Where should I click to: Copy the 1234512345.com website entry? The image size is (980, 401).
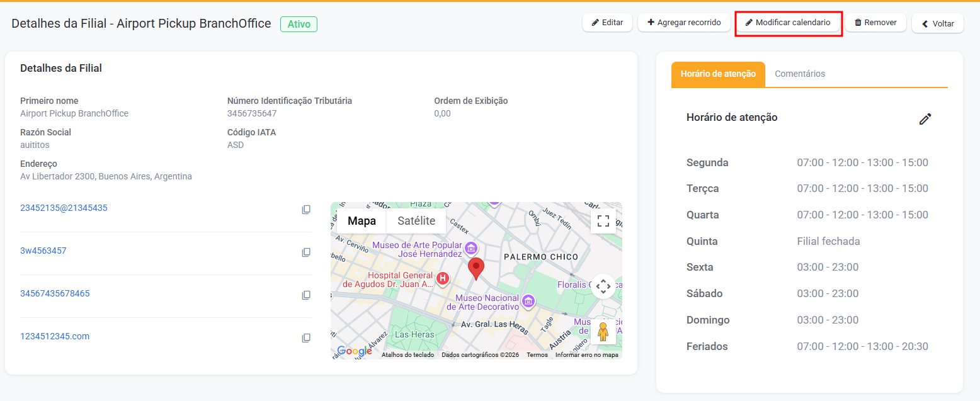(x=306, y=338)
